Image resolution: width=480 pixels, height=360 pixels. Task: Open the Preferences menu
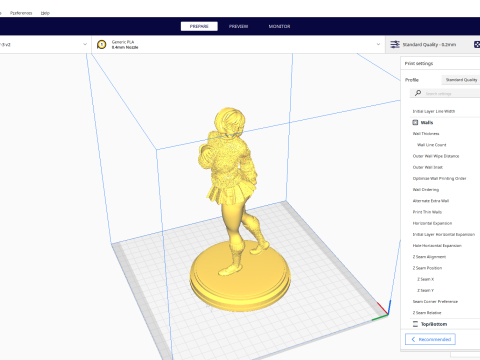pos(21,13)
